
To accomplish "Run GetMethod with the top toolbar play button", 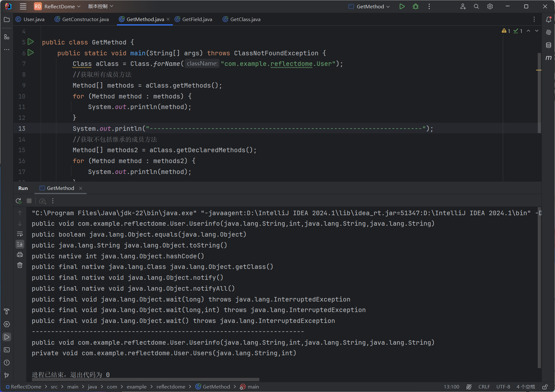I will 402,6.
